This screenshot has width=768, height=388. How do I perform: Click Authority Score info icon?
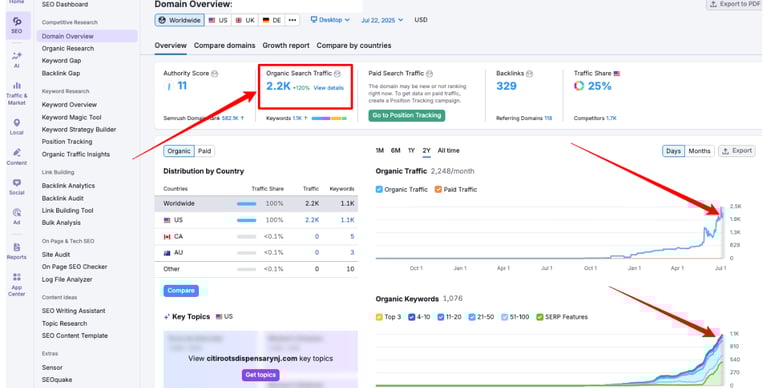click(215, 73)
